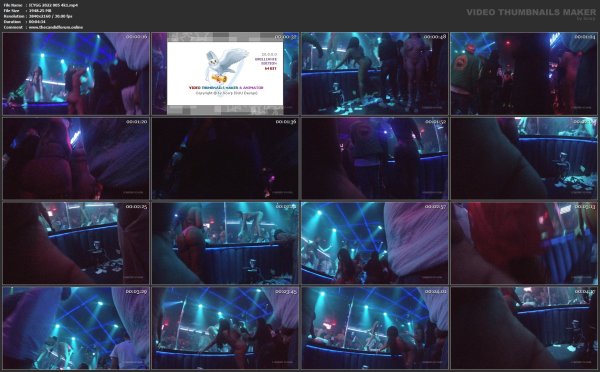600x372 pixels.
Task: Select the purple-toned frame at 00:01:20
Action: click(x=76, y=158)
